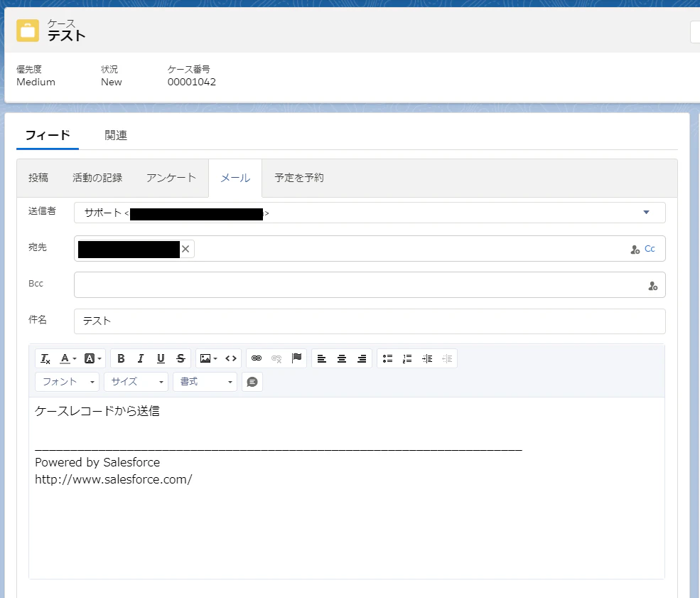Image resolution: width=700 pixels, height=598 pixels.
Task: Switch to the アンケート tab
Action: (171, 178)
